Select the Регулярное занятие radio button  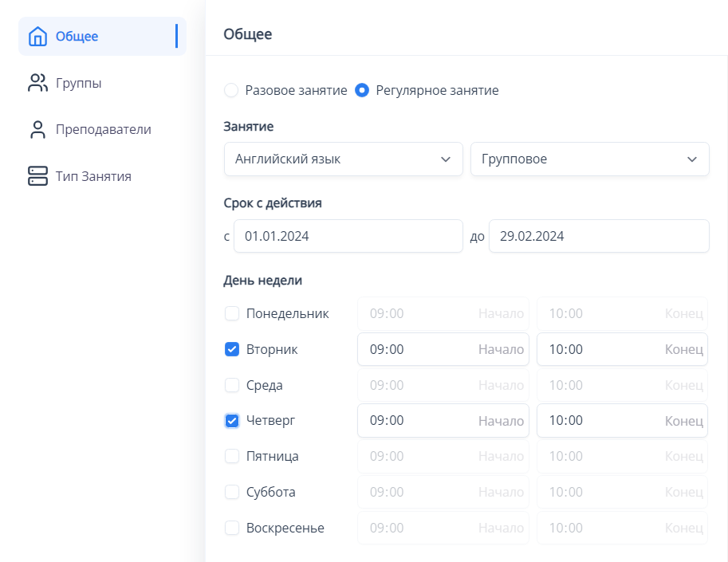tap(362, 90)
